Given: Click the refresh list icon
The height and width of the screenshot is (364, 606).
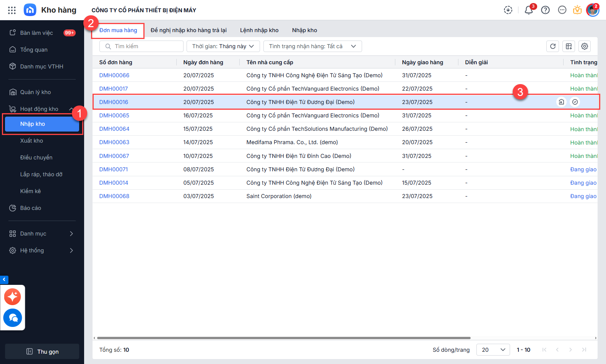Looking at the screenshot, I should [x=553, y=46].
